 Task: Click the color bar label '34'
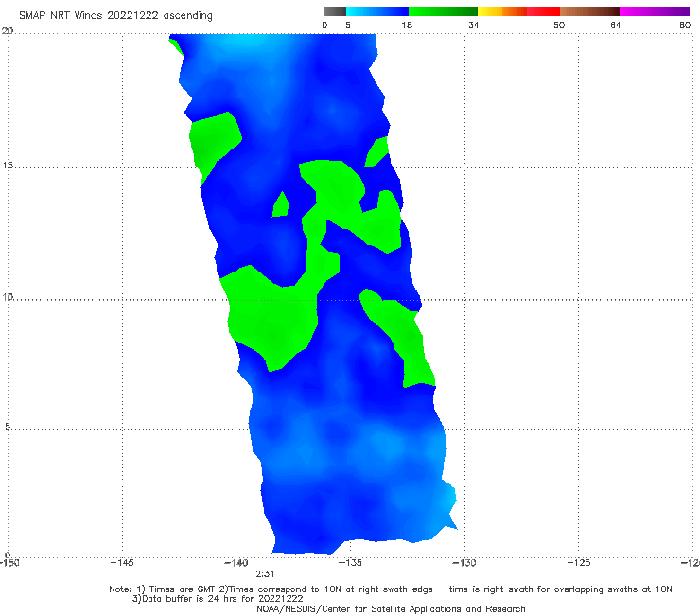(474, 26)
